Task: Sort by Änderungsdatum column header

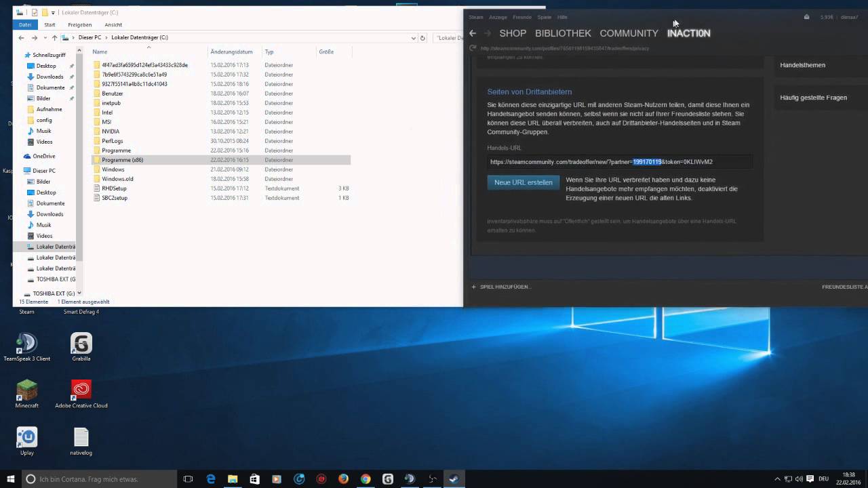Action: [231, 52]
